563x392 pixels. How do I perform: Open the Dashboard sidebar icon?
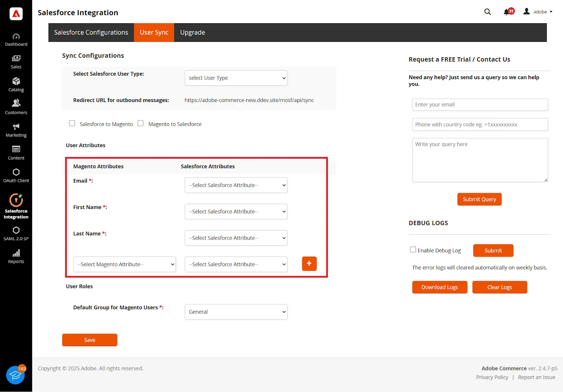coord(16,40)
